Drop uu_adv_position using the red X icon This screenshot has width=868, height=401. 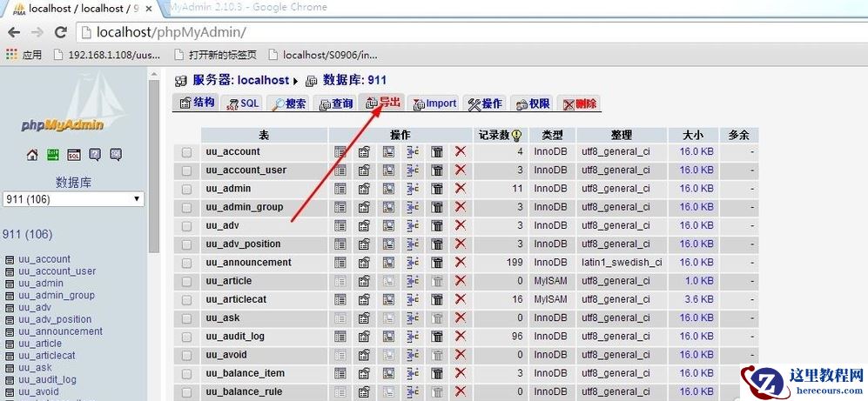coord(460,244)
